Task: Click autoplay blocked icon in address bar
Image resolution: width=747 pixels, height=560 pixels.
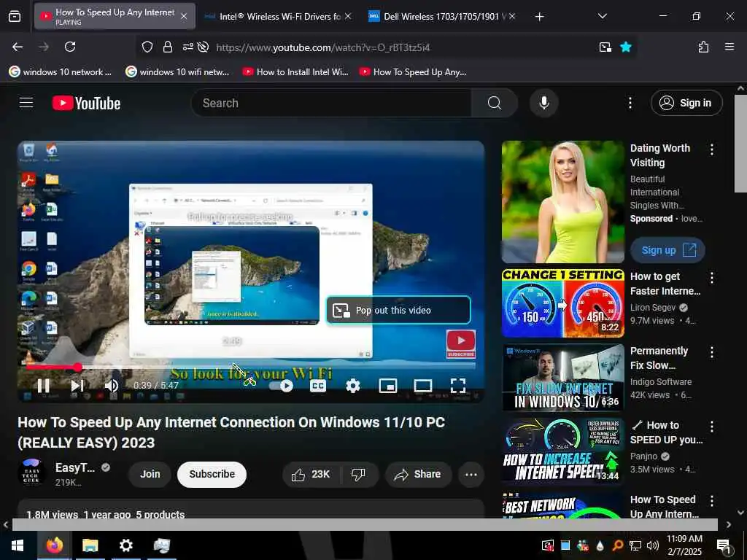Action: point(204,47)
